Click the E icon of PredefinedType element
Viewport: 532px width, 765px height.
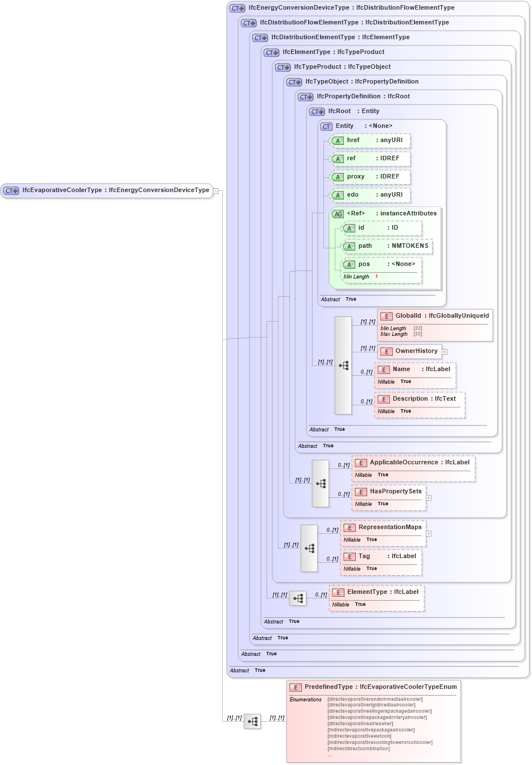pyautogui.click(x=296, y=687)
